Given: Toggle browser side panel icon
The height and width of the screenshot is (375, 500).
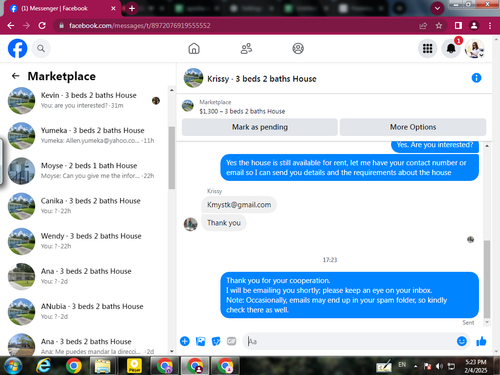Looking at the screenshot, I should [x=458, y=26].
